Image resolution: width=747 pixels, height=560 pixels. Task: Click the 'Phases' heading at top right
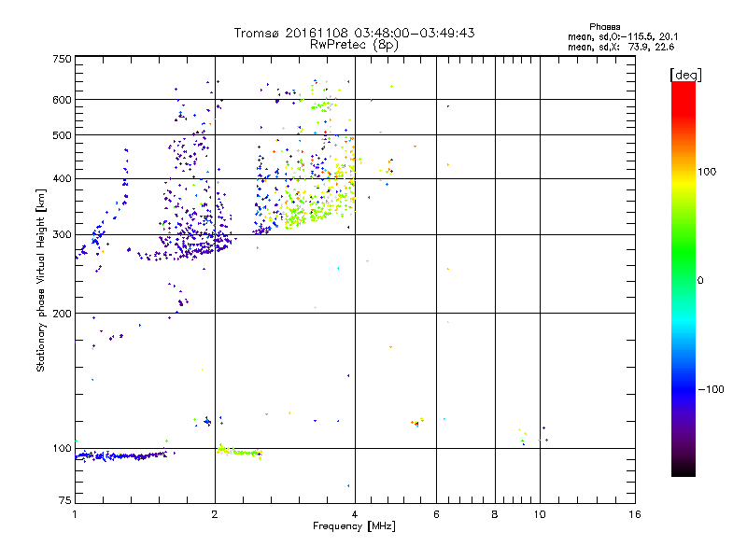[604, 27]
